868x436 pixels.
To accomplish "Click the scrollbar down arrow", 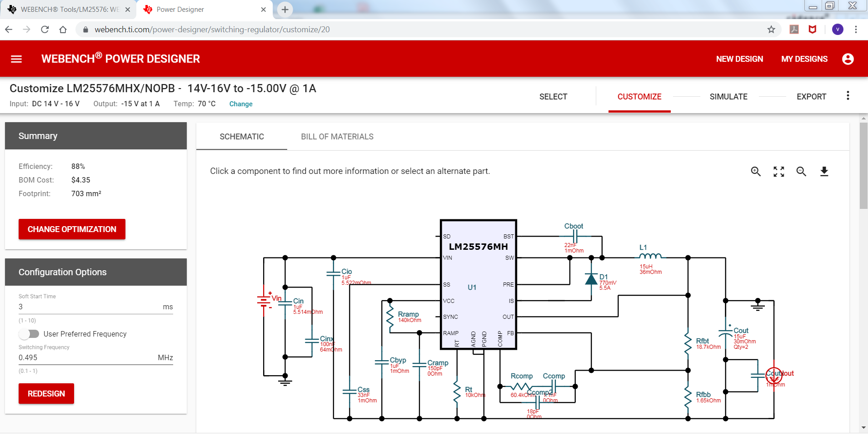I will tap(863, 428).
